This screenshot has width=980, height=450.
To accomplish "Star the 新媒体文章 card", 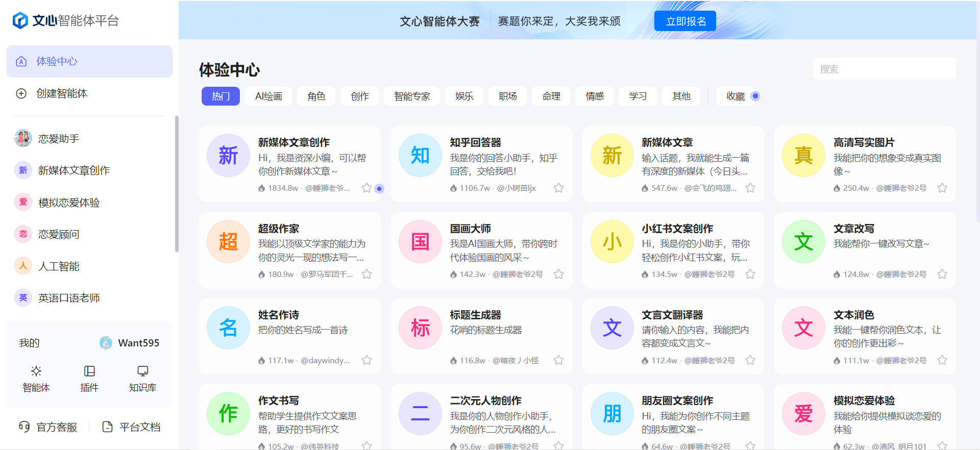I will (750, 188).
